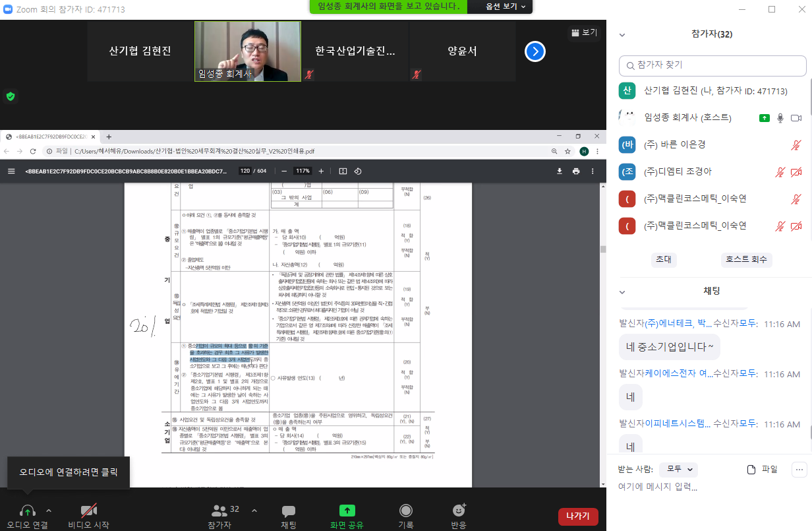Click camera-off icon for (주)디엠티 조경아
Image resolution: width=812 pixels, height=531 pixels.
(796, 172)
